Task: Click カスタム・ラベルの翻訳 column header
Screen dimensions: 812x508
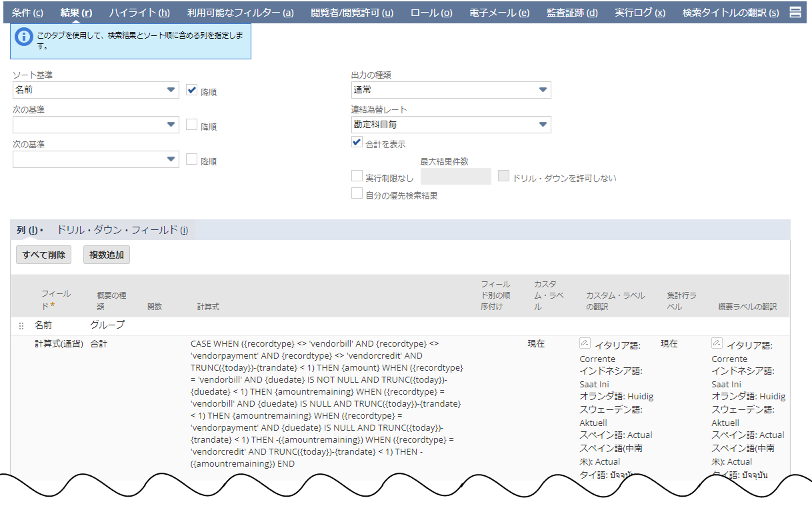Action: tap(615, 301)
